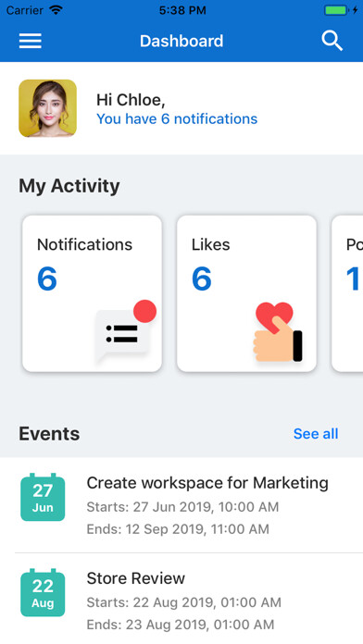Screen dimensions: 363x644
Task: Tap the Notifications count number 6
Action: 47,279
